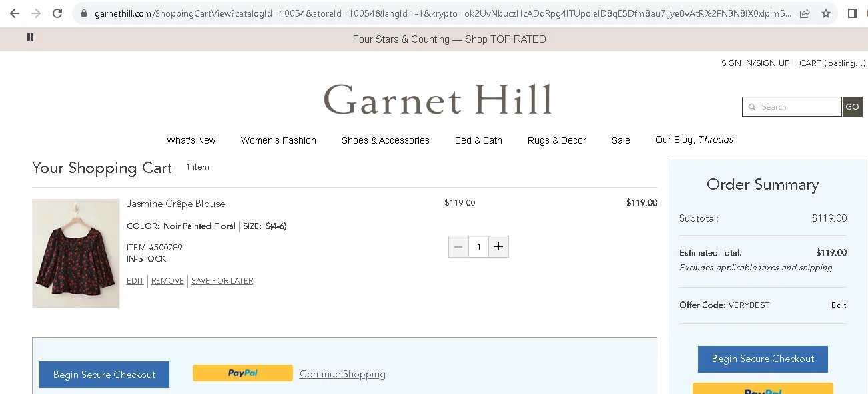The height and width of the screenshot is (394, 868).
Task: Click the PayPal button beside Continue Shopping
Action: click(x=243, y=373)
